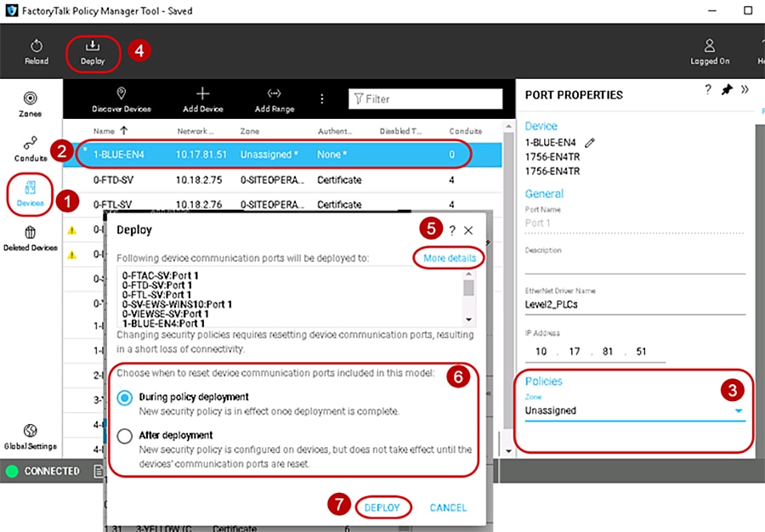This screenshot has height=532, width=765.
Task: Click the Reload icon in top toolbar
Action: [36, 47]
